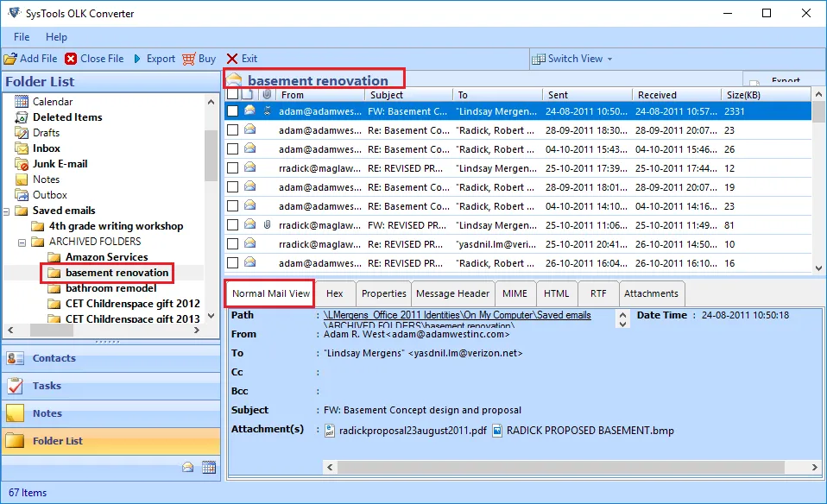Click folder tree scroll down arrow
Image resolution: width=827 pixels, height=504 pixels.
coord(211,316)
